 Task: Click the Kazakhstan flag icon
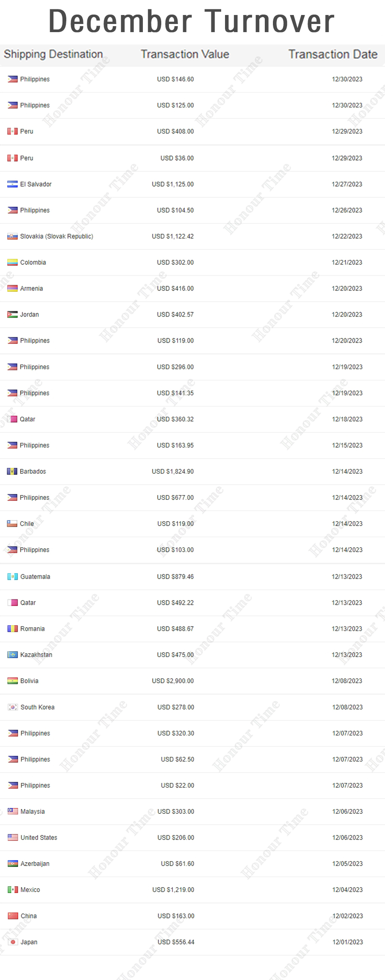[x=12, y=655]
